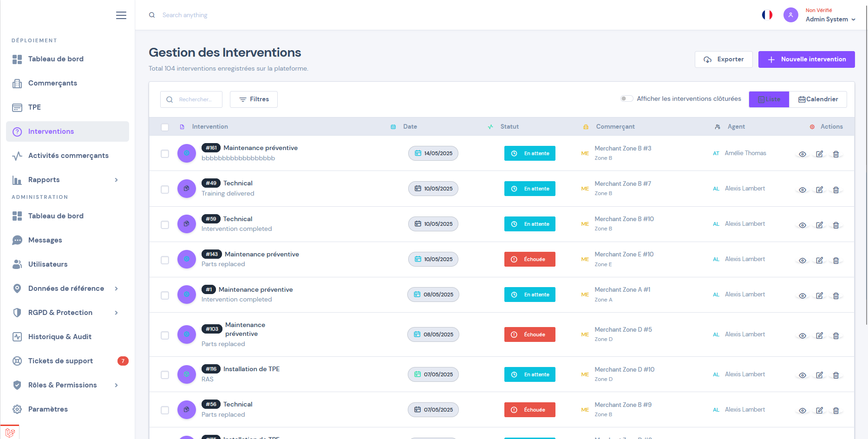This screenshot has width=868, height=439.
Task: Tick the checkbox for intervention #59
Action: point(165,225)
